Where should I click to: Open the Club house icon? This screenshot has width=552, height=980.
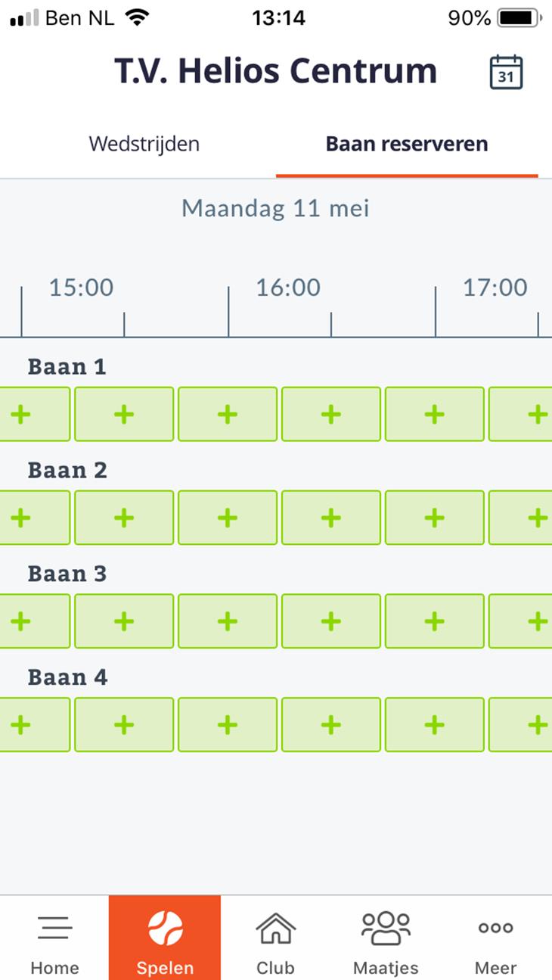point(275,927)
